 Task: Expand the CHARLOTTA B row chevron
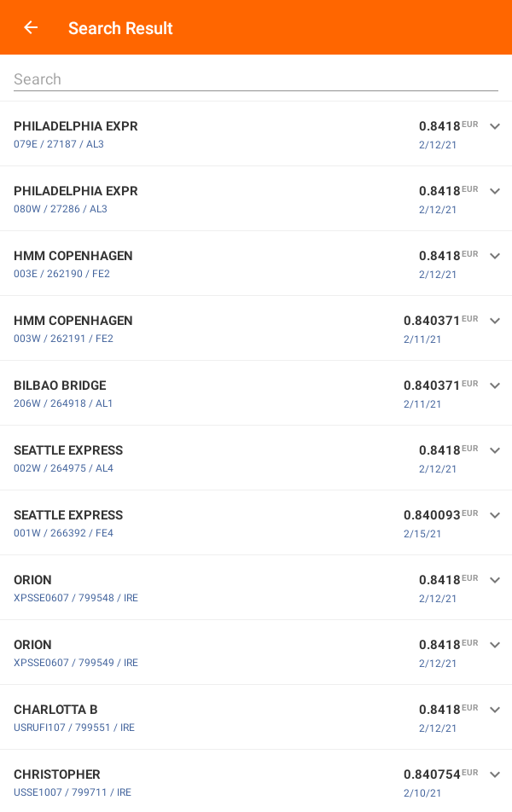pos(494,710)
